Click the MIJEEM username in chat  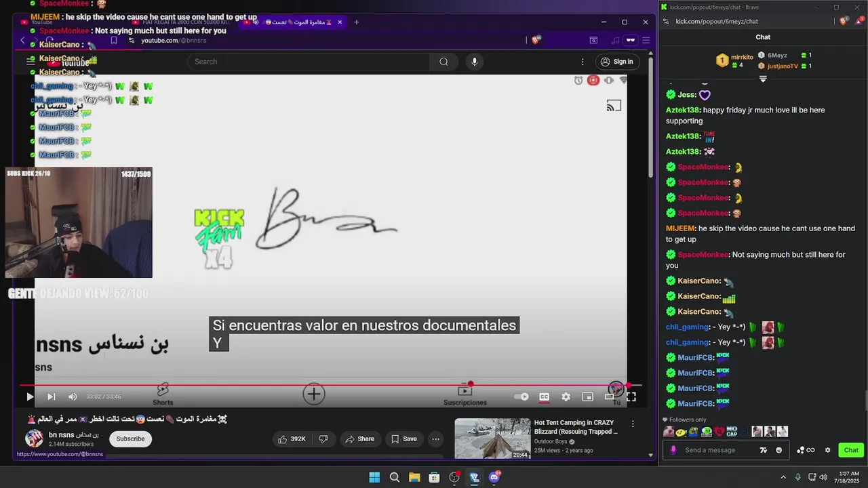[680, 228]
